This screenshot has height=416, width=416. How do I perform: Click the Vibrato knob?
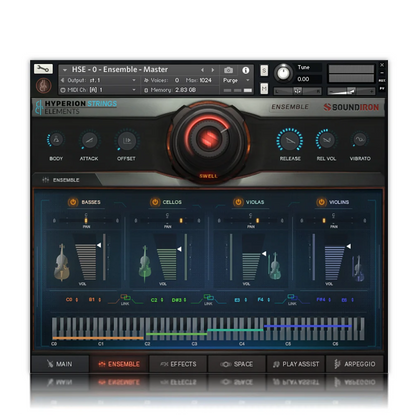(360, 140)
